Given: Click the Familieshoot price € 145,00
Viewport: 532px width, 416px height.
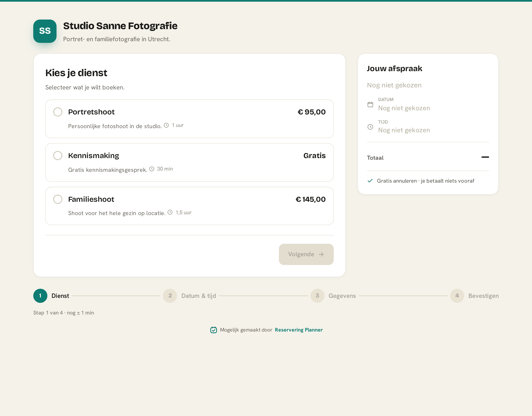Looking at the screenshot, I should tap(311, 199).
